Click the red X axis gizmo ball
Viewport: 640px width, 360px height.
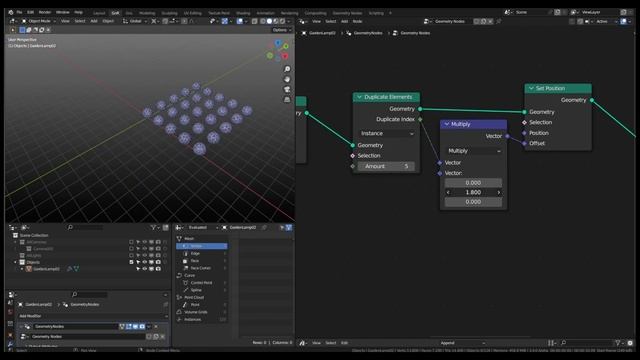[x=285, y=56]
